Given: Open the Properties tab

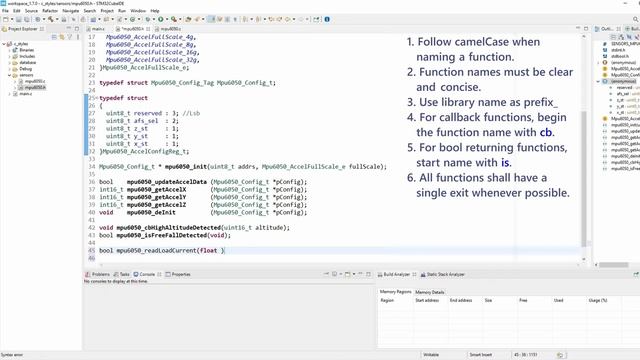Looking at the screenshot, I should coord(178,274).
